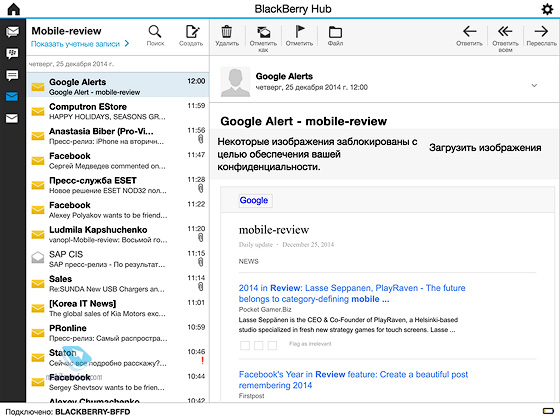The height and width of the screenshot is (420, 560).
Task: Click Google Alerts sender avatar
Action: (x=235, y=82)
